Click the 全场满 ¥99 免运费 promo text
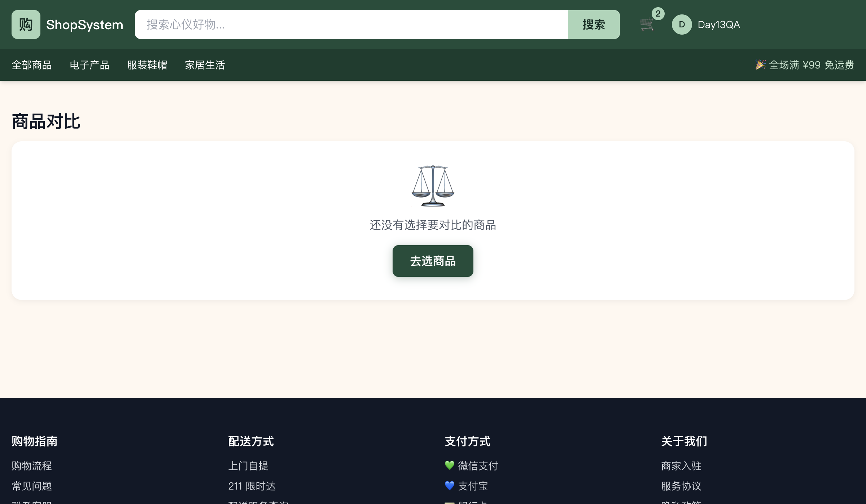 click(812, 65)
